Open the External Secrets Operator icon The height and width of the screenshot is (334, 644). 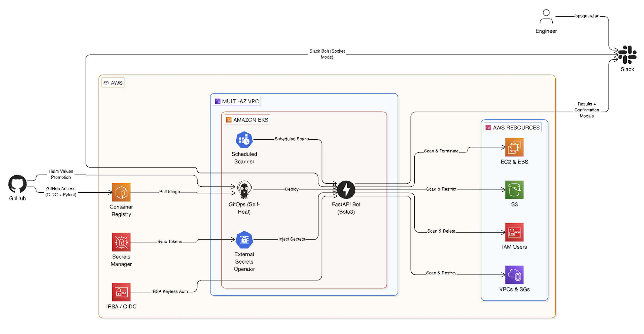(x=244, y=240)
